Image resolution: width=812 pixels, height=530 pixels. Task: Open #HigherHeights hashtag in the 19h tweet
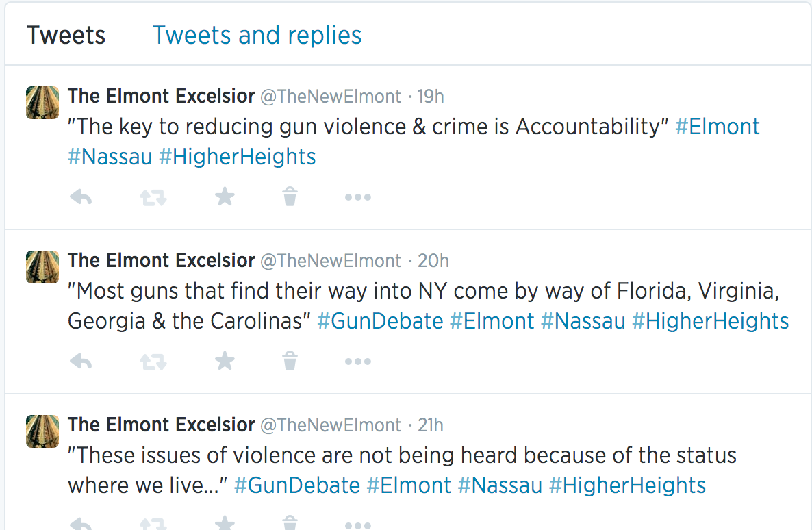[x=237, y=157]
